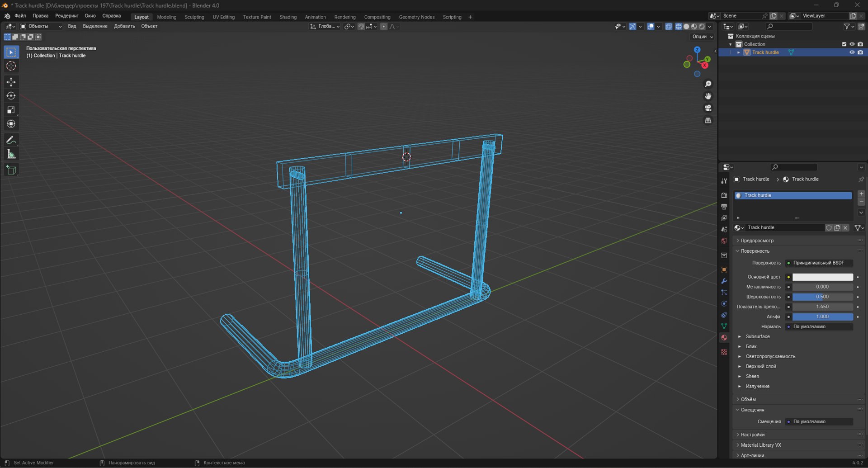Click the Track hurdle material name field
Screen dimensions: 868x468
785,228
